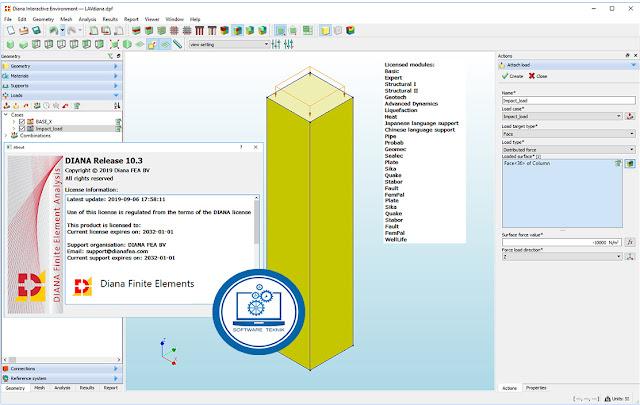The height and width of the screenshot is (405, 640).
Task: Click the red grid lines icon
Action: pyautogui.click(x=174, y=30)
